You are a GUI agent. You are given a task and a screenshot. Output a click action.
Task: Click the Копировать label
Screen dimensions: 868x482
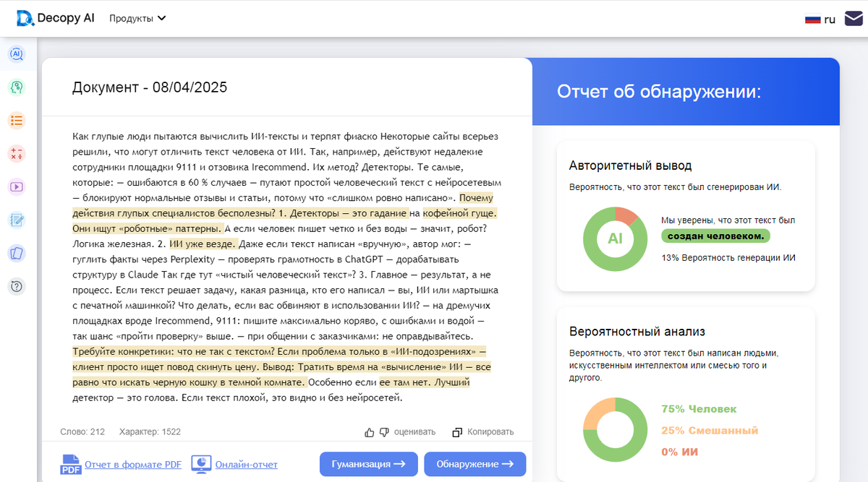[490, 432]
